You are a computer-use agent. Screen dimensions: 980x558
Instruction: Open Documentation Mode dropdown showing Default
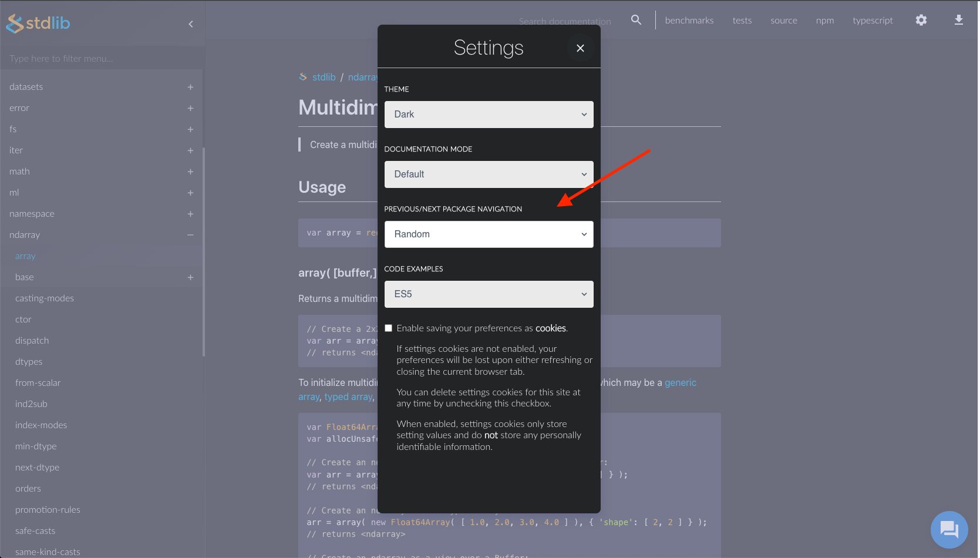489,174
